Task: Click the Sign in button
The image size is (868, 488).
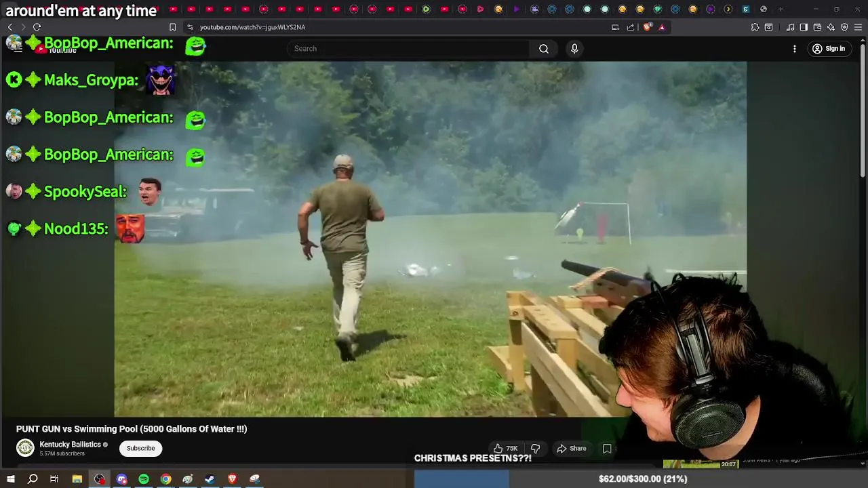Action: (x=829, y=49)
